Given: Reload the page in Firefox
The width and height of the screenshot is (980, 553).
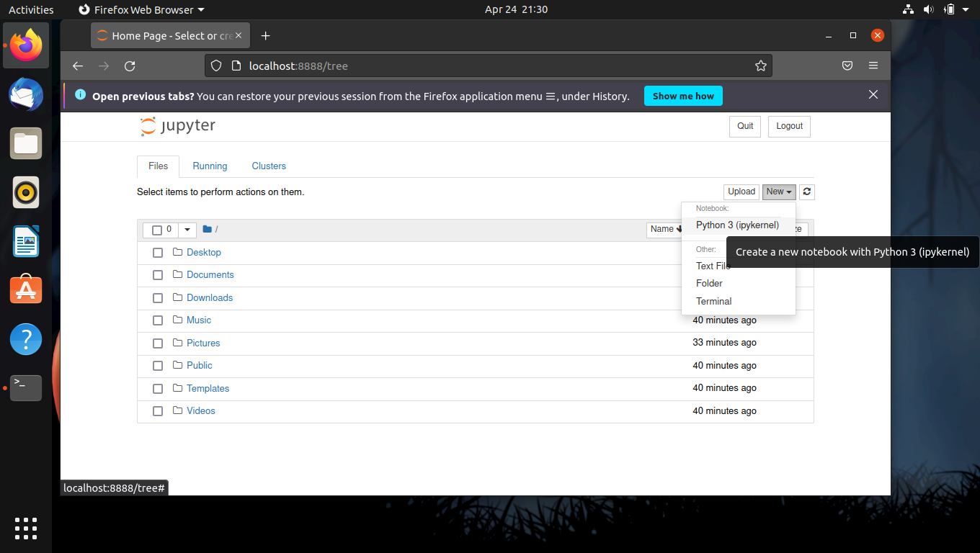Looking at the screenshot, I should pos(130,66).
